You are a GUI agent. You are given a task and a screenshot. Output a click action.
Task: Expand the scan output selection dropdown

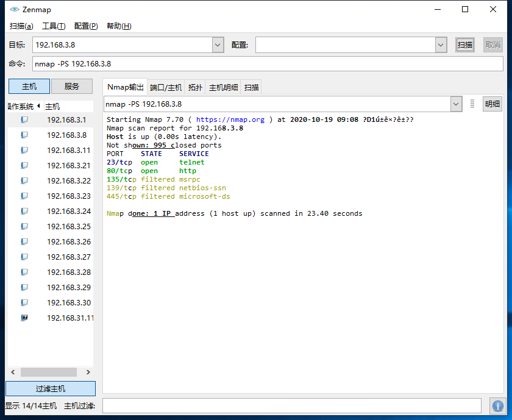(x=456, y=104)
